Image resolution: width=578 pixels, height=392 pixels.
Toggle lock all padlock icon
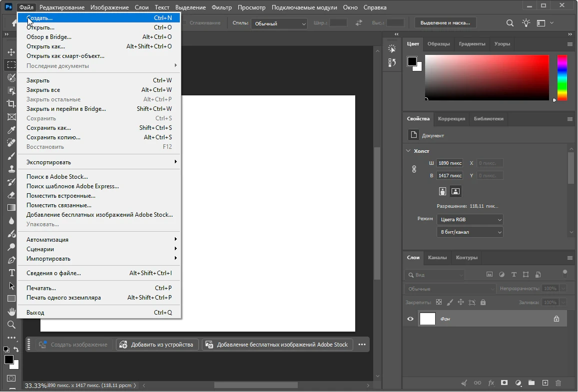[483, 302]
